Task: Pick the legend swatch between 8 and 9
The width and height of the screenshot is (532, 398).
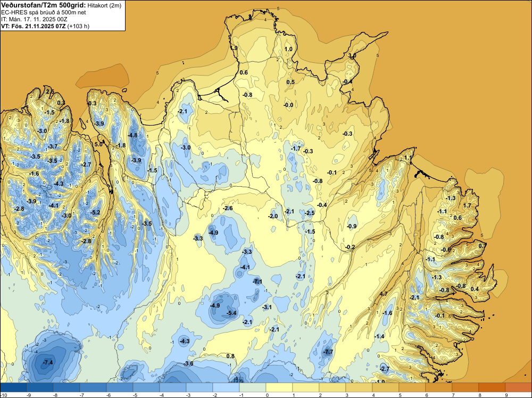Action: point(492,387)
